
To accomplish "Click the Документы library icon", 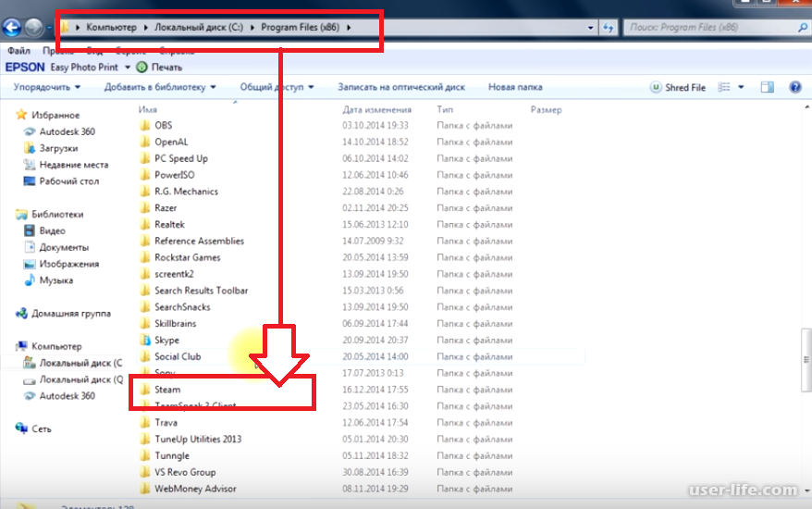I will pos(30,247).
